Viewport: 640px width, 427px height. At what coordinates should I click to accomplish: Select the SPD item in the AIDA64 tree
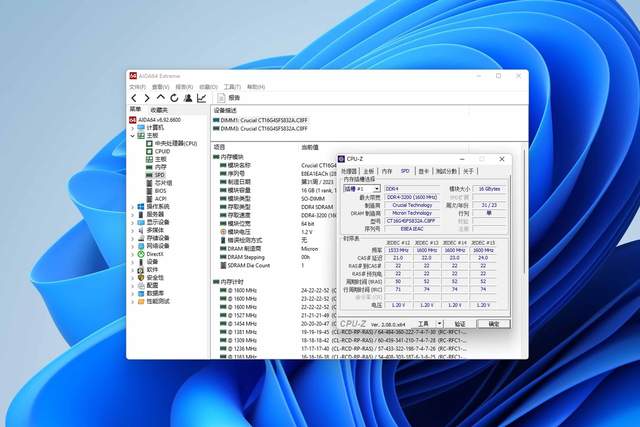click(x=160, y=175)
